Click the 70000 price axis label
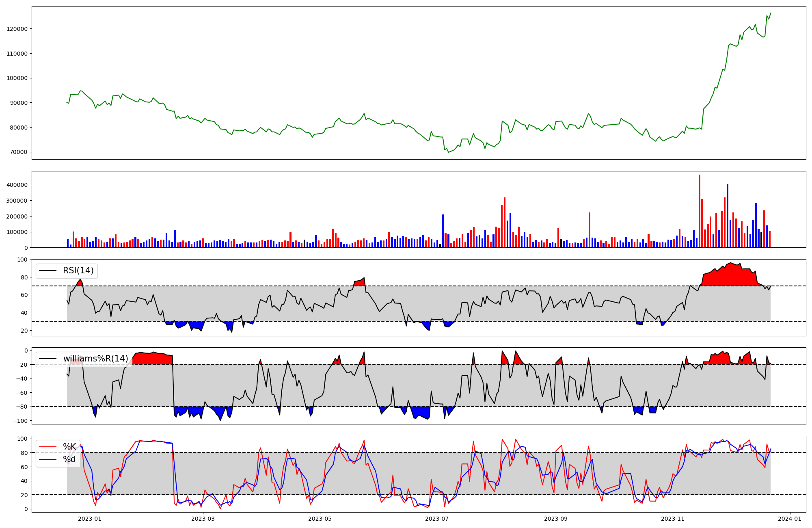Image resolution: width=812 pixels, height=528 pixels. [19, 152]
